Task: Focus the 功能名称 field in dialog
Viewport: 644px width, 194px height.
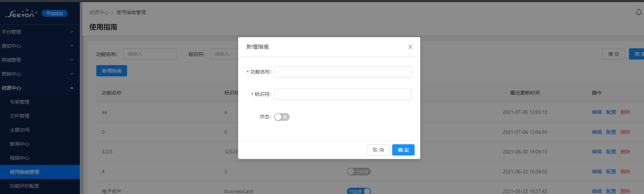Action: click(343, 72)
